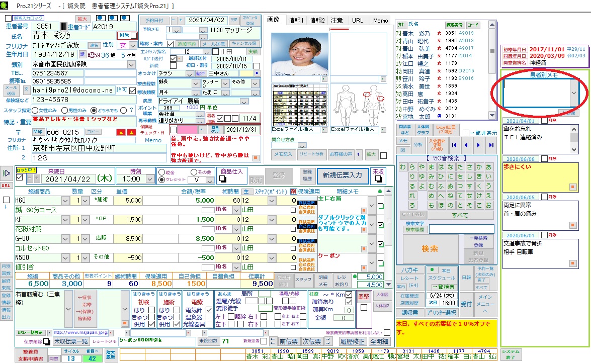Click the pink 保険証 check-date field

pyautogui.click(x=187, y=130)
